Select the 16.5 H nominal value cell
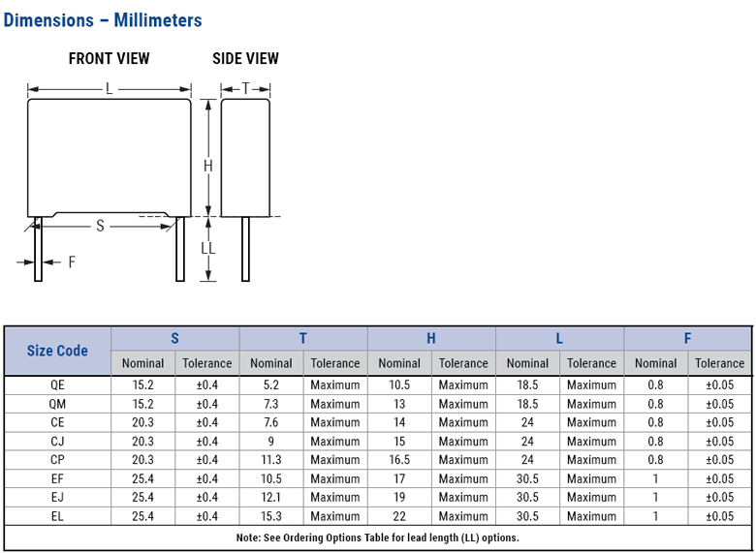 coord(398,460)
